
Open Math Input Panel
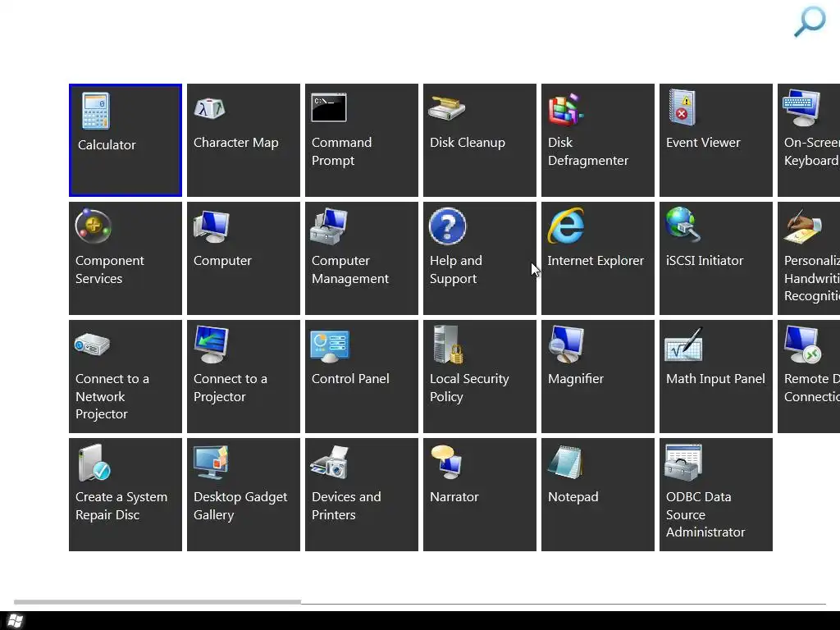pyautogui.click(x=716, y=377)
